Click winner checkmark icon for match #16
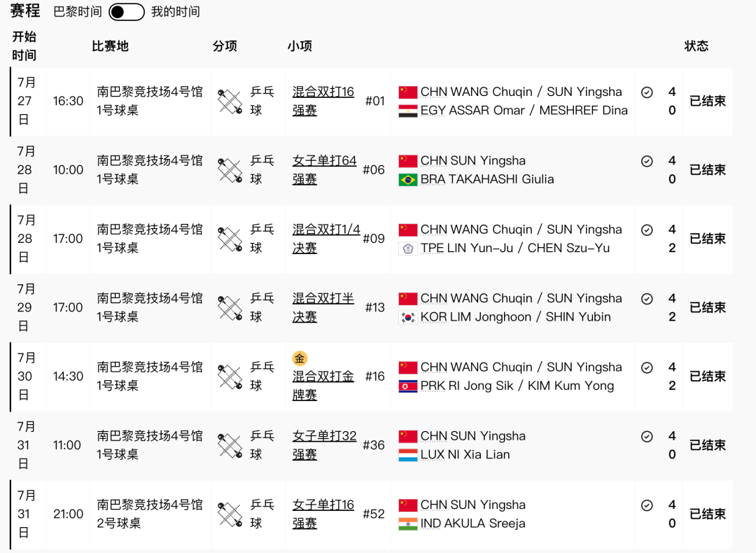Image resolution: width=756 pixels, height=553 pixels. tap(647, 368)
